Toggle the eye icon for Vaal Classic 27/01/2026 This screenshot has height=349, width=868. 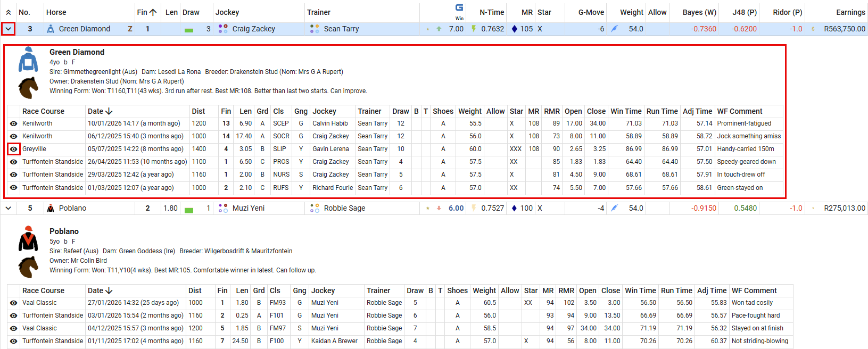click(14, 303)
